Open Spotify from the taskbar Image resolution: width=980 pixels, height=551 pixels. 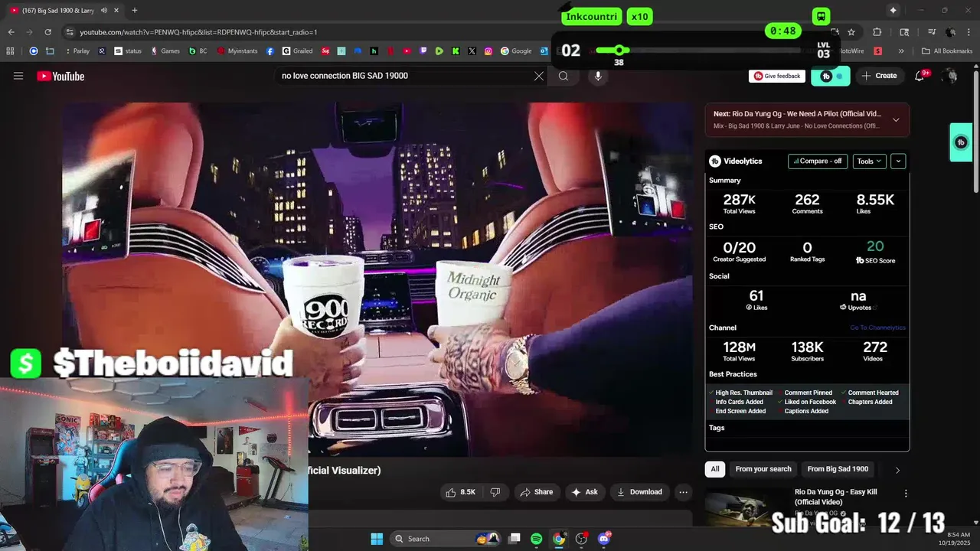(536, 539)
